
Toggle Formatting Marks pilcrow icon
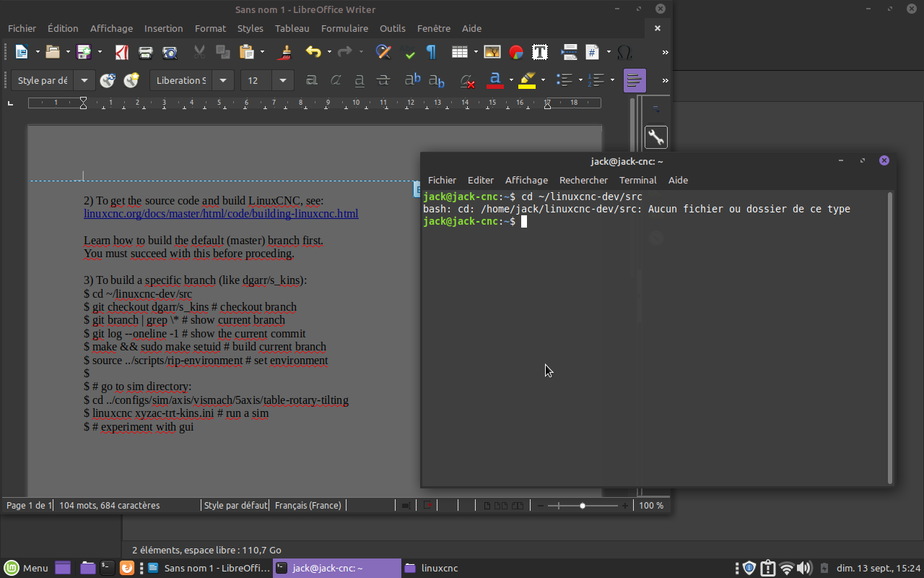(x=431, y=52)
